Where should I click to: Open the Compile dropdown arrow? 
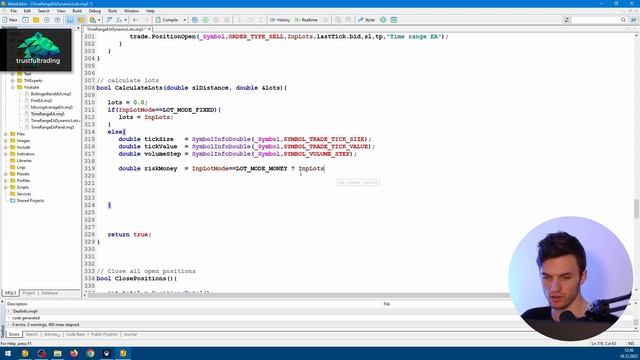click(184, 20)
